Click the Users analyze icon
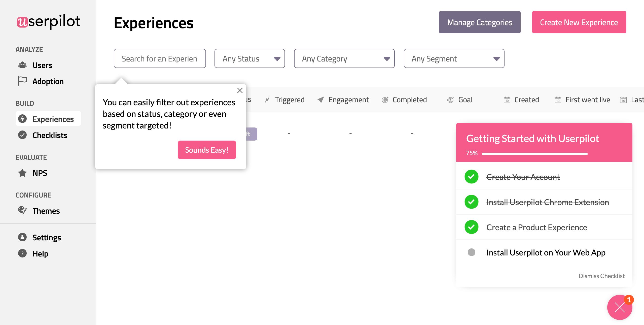 pos(22,65)
